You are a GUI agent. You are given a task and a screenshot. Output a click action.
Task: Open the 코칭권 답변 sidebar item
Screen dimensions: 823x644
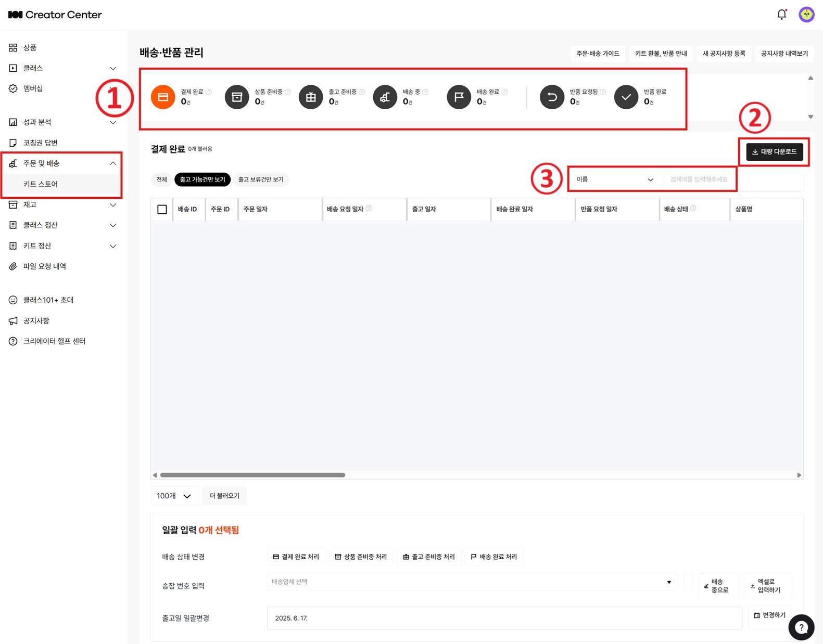(40, 143)
